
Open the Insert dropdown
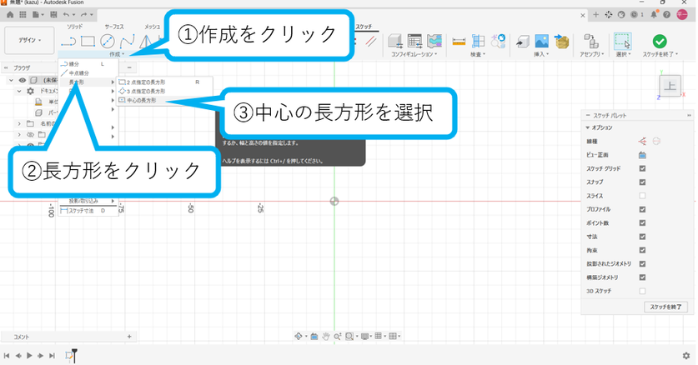(541, 54)
